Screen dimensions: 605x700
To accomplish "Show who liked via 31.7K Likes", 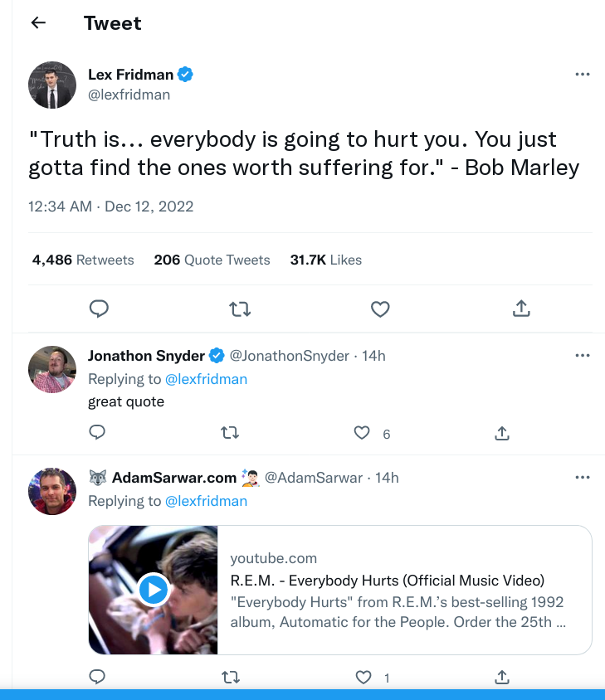I will point(325,260).
